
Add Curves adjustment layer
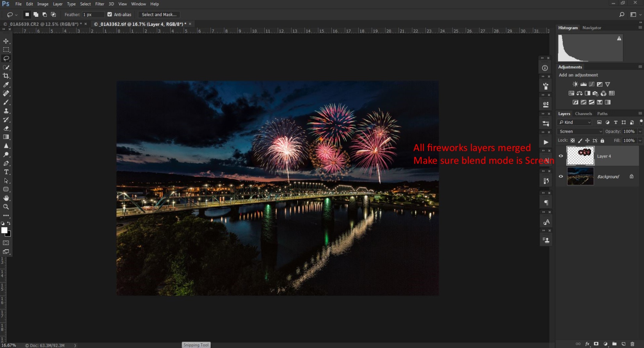click(x=592, y=84)
